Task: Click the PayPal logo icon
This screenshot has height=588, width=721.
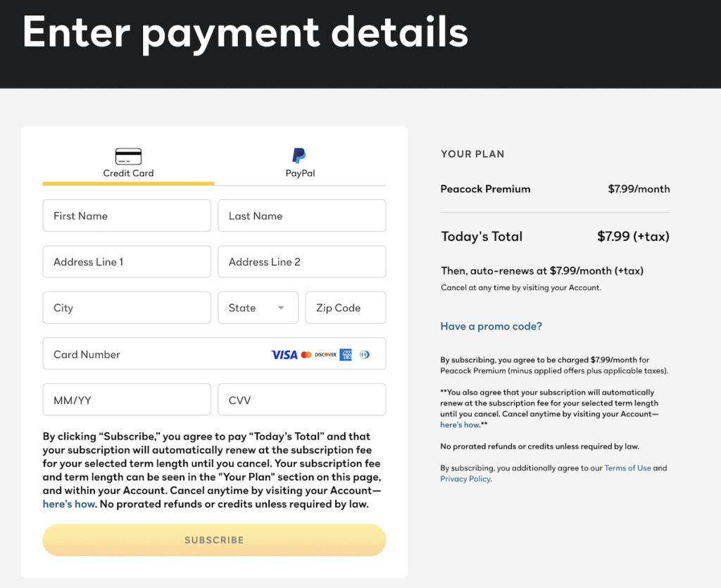Action: pyautogui.click(x=299, y=156)
